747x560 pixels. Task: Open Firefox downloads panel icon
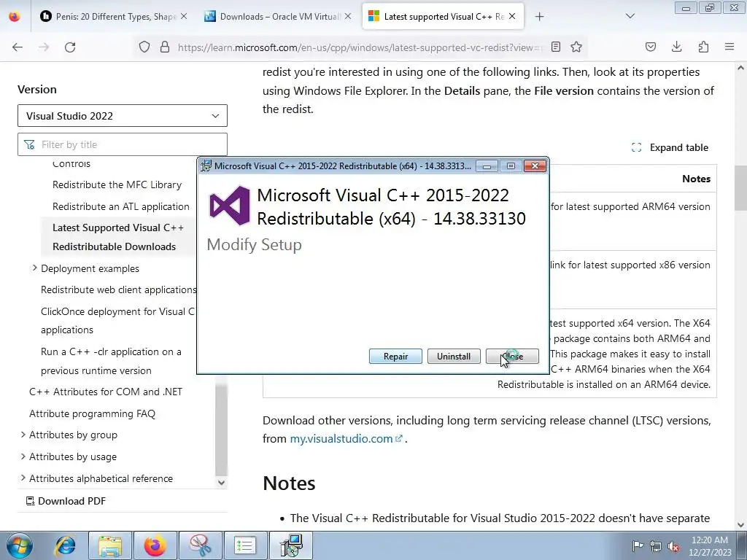(x=676, y=47)
